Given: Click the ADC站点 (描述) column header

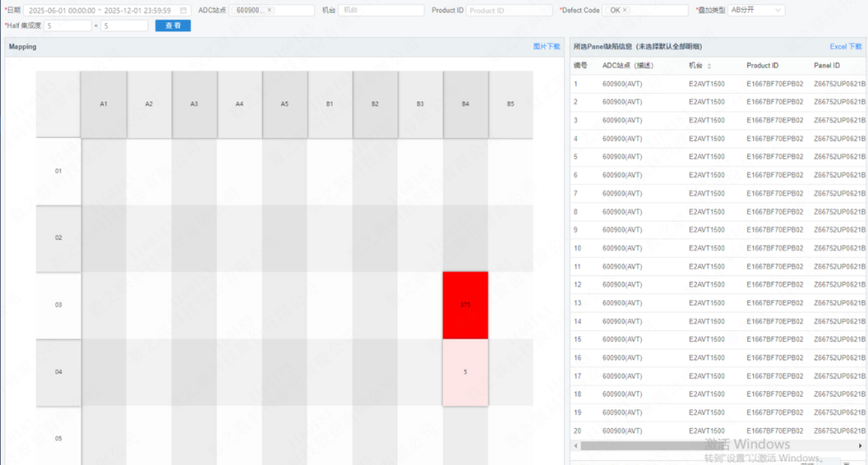Looking at the screenshot, I should pyautogui.click(x=628, y=65).
